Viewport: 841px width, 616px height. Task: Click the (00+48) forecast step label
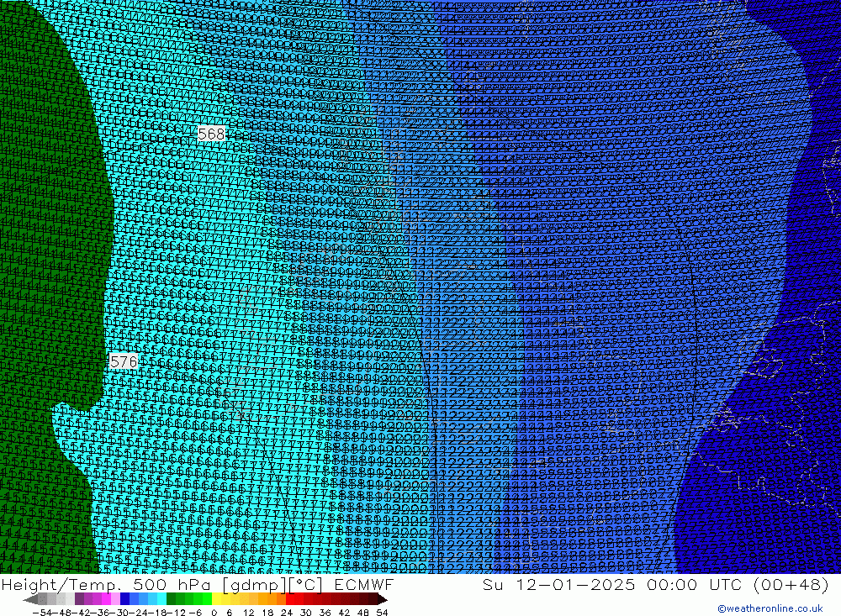791,584
